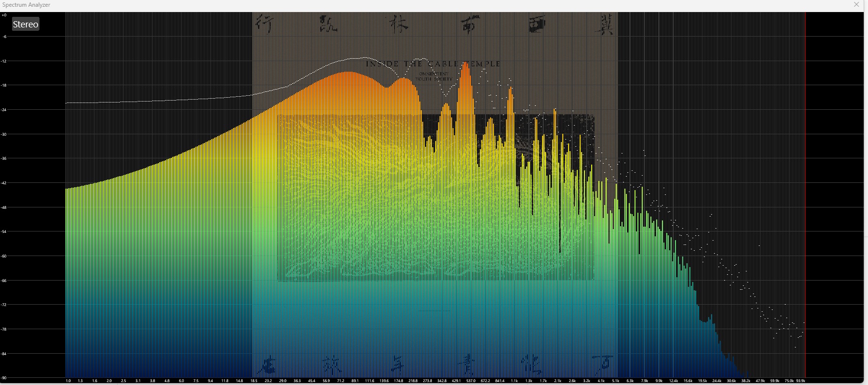This screenshot has height=385, width=868.
Task: Click the 18.5 frequency axis label
Action: (x=254, y=381)
